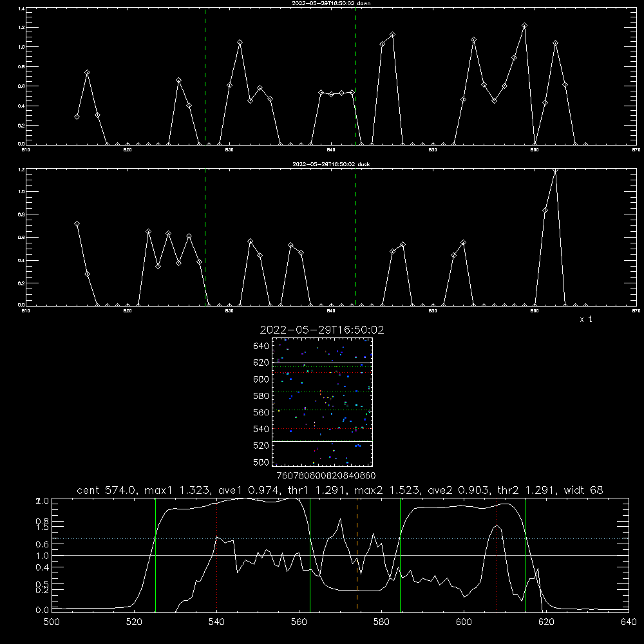Image resolution: width=644 pixels, height=644 pixels.
Task: Click '500' label beside the scatter image
Action: tap(261, 462)
